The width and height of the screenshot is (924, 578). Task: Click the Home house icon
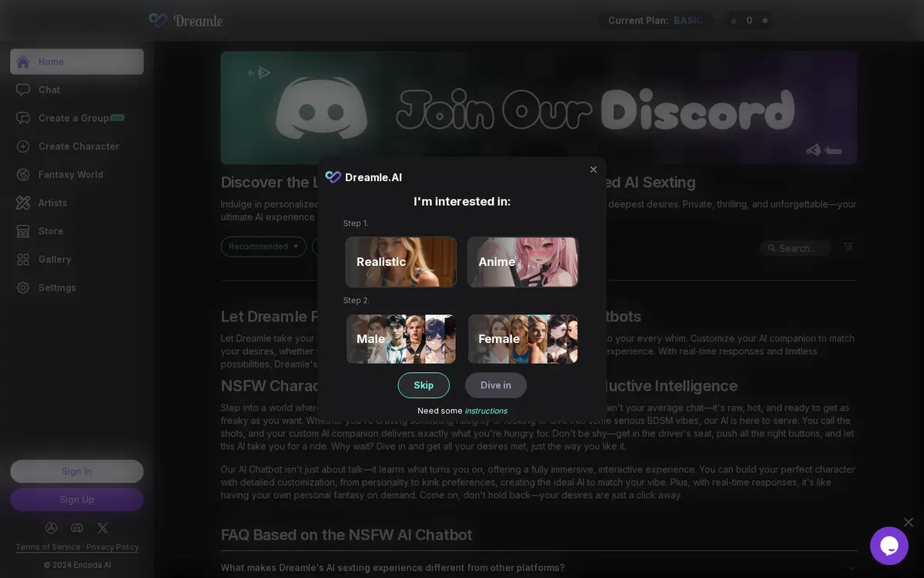(x=23, y=62)
